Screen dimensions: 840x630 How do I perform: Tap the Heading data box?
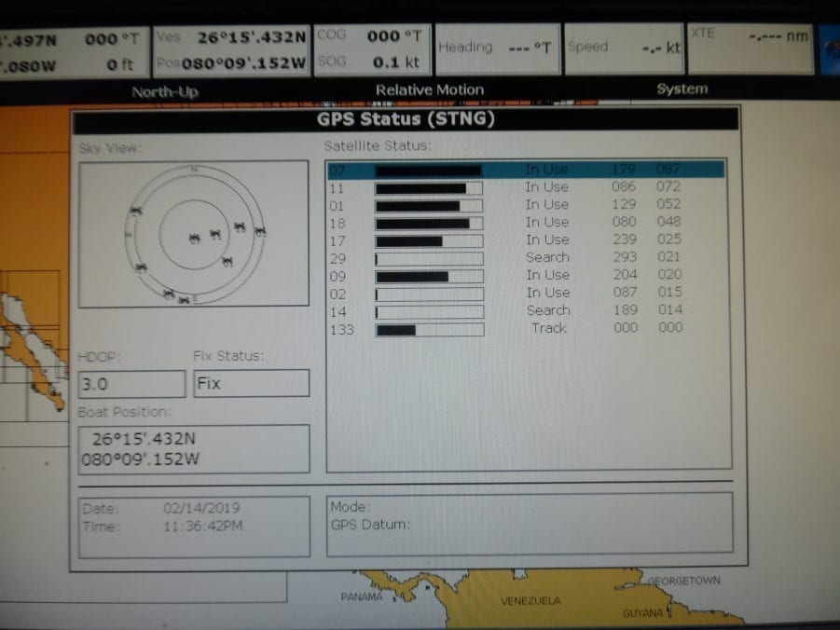(498, 48)
